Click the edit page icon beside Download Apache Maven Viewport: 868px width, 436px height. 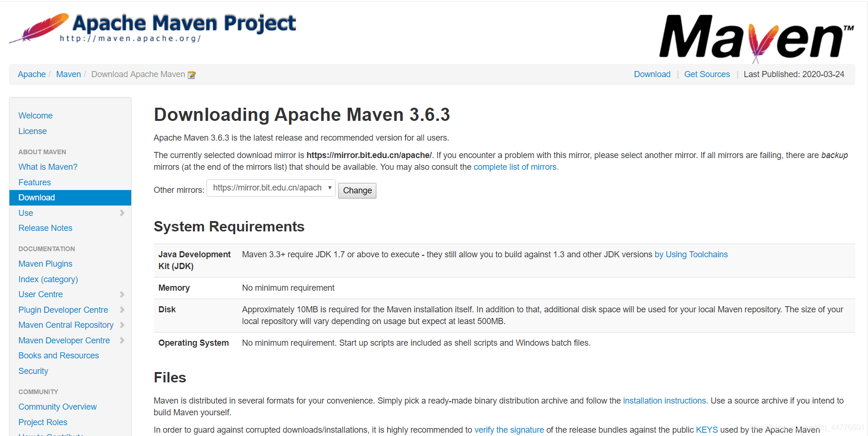(x=191, y=75)
